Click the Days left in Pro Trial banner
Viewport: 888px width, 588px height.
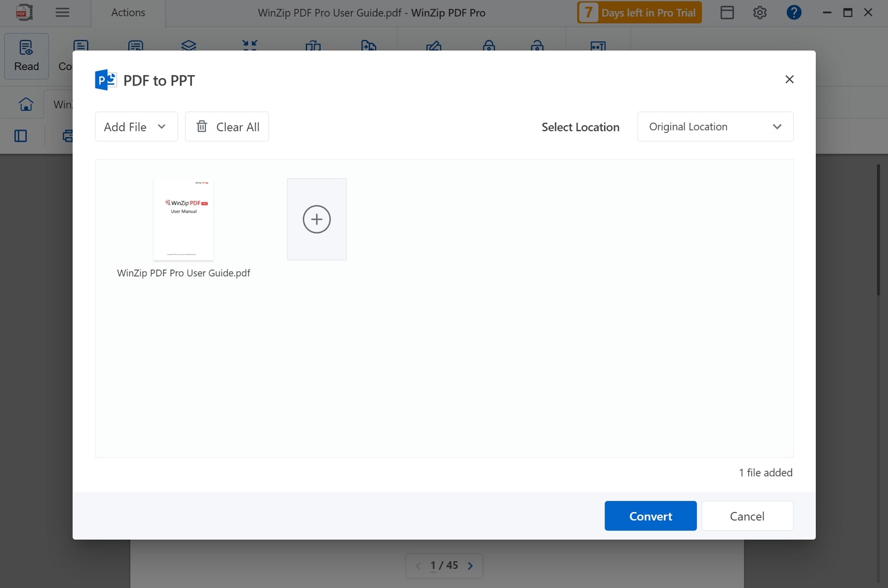tap(639, 12)
